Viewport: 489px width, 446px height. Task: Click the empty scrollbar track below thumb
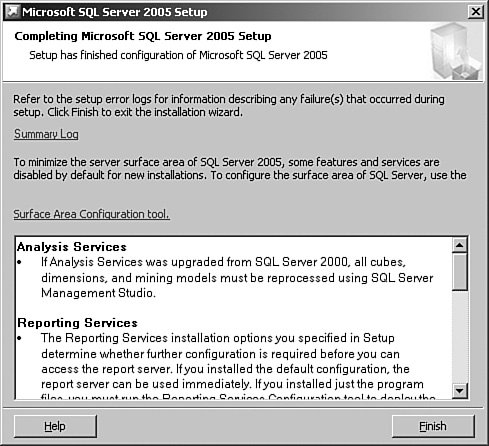click(460, 337)
